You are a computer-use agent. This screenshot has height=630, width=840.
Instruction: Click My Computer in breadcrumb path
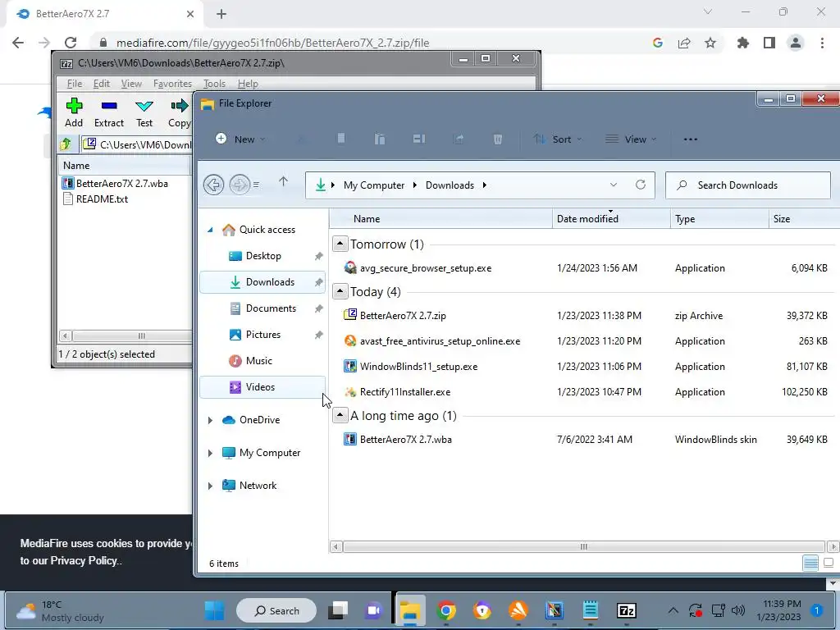click(x=374, y=185)
